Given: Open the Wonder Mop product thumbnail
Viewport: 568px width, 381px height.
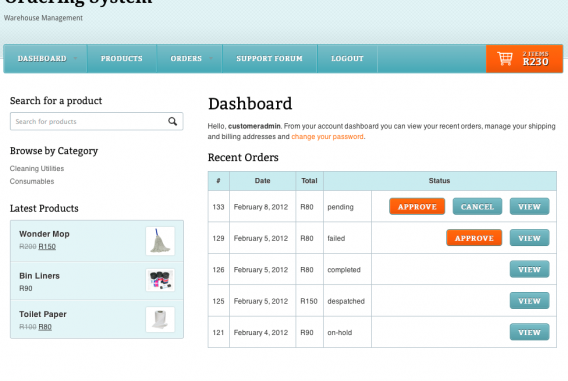Looking at the screenshot, I should point(160,241).
